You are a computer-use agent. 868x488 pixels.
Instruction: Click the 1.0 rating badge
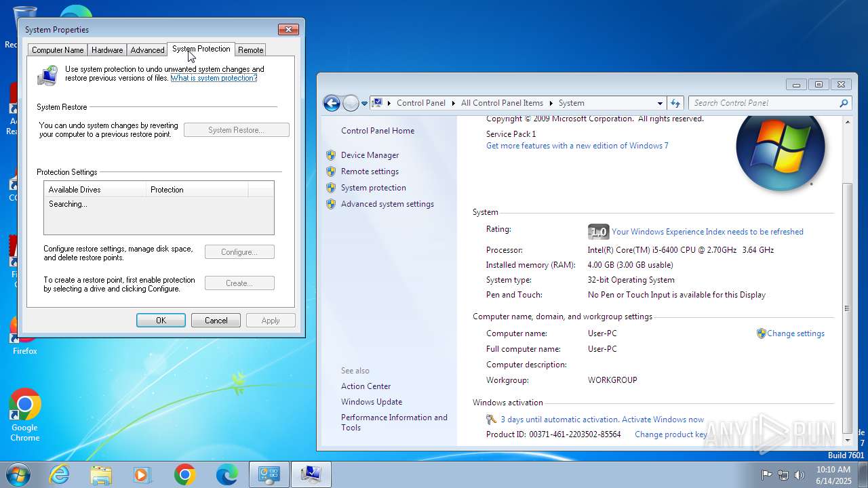pos(598,232)
